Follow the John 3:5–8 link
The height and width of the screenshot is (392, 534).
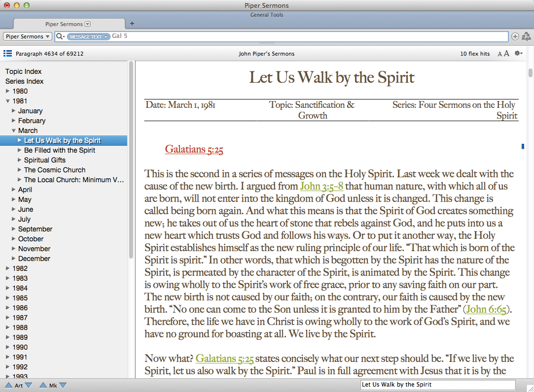tap(321, 186)
